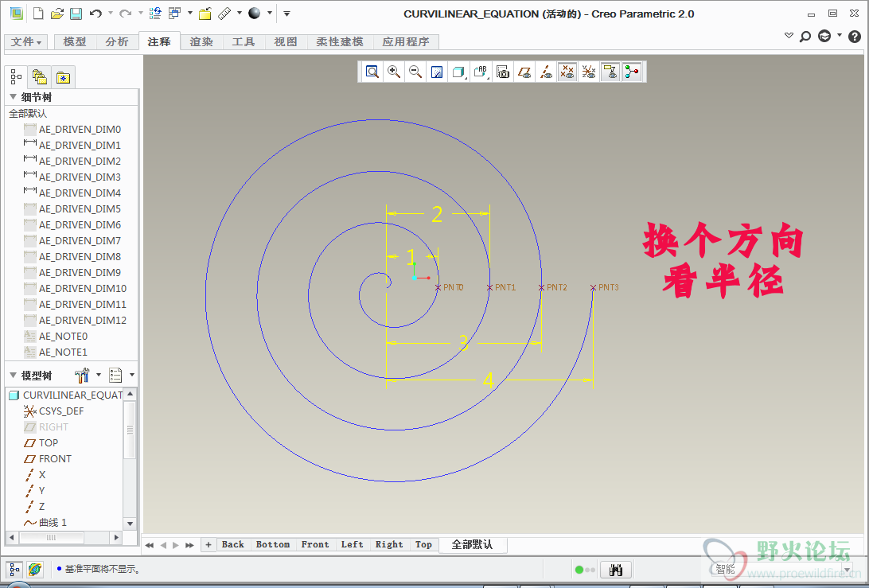
Task: Select the Top view tab
Action: click(424, 545)
